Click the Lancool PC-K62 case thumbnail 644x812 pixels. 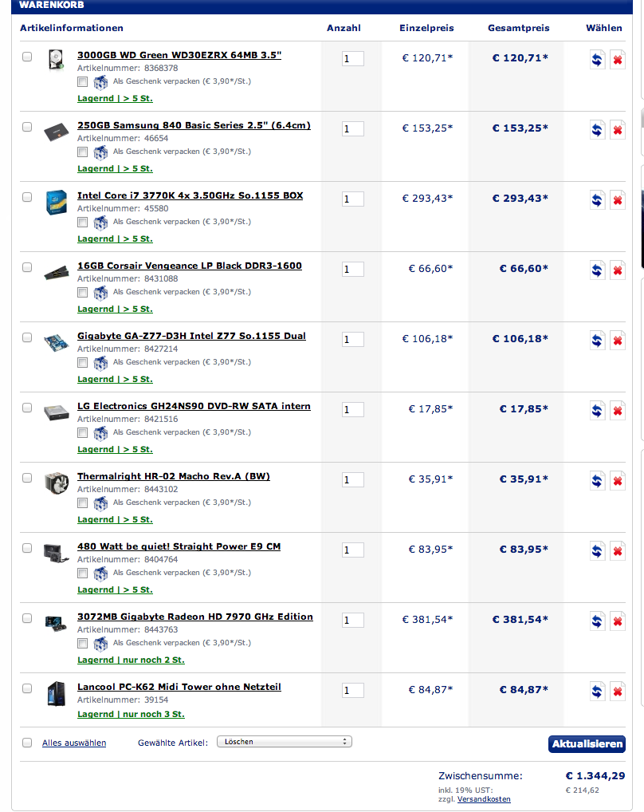coord(54,694)
